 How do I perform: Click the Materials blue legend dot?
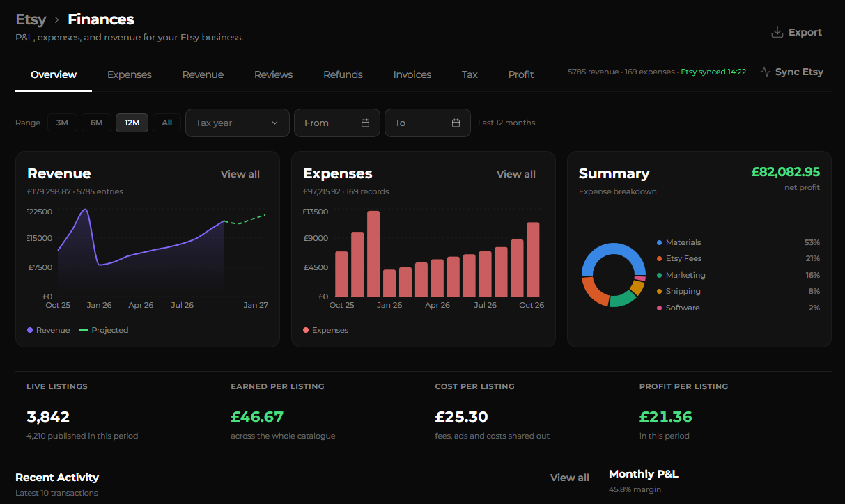click(659, 242)
